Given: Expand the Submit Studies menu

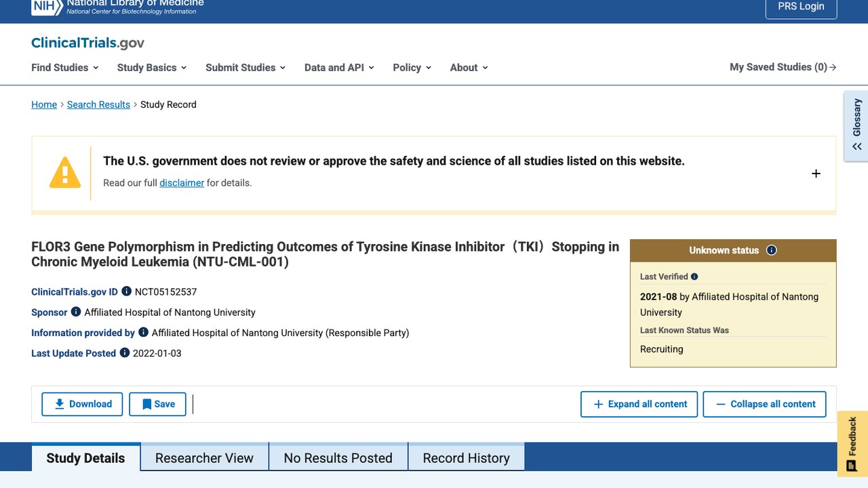Looking at the screenshot, I should pos(245,67).
